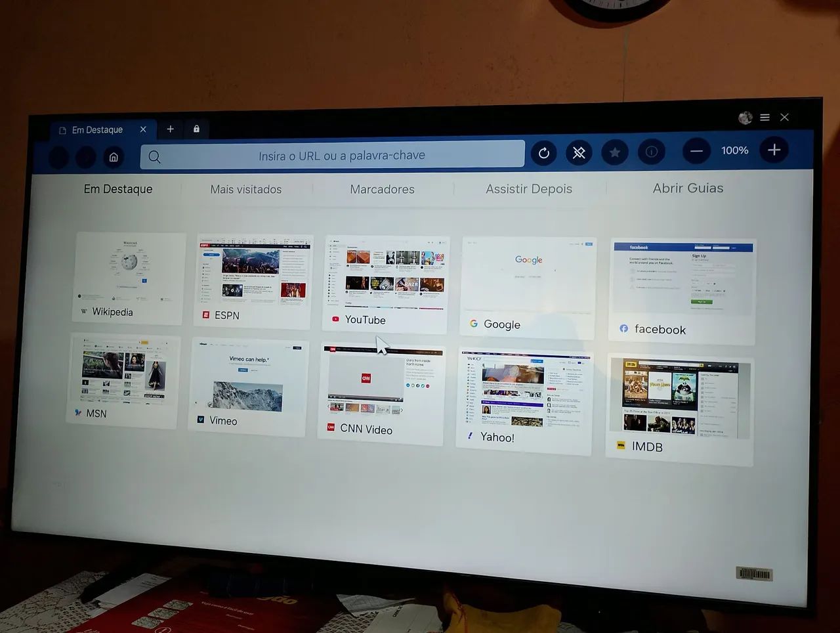840x633 pixels.
Task: Click the magnifier icon in the address bar
Action: pyautogui.click(x=154, y=157)
